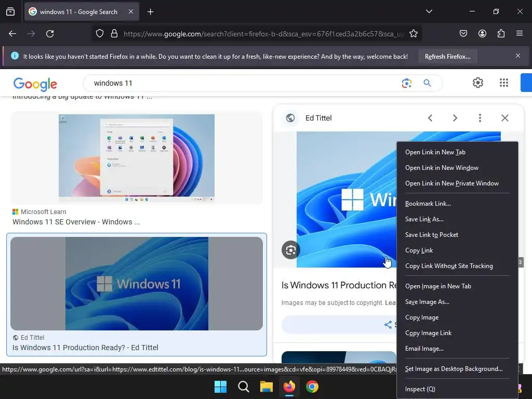Choose Inspect (Q) from context menu
The width and height of the screenshot is (532, 399).
[x=457, y=389]
